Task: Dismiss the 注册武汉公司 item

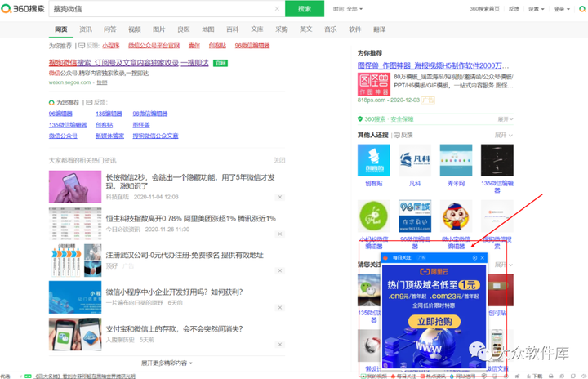Action: [280, 270]
